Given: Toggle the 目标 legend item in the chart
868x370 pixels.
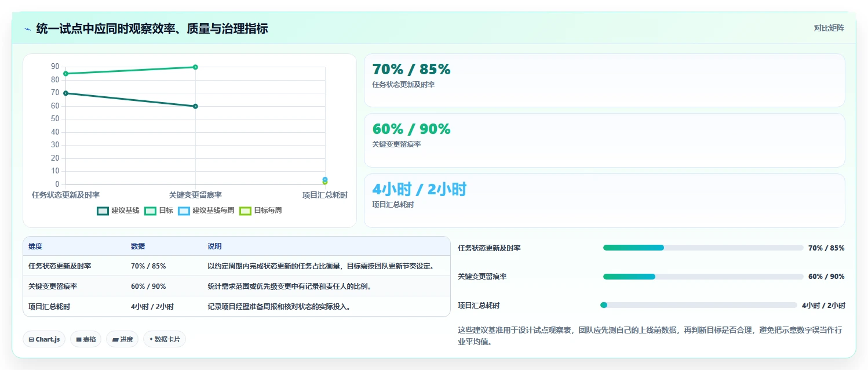Looking at the screenshot, I should click(159, 211).
